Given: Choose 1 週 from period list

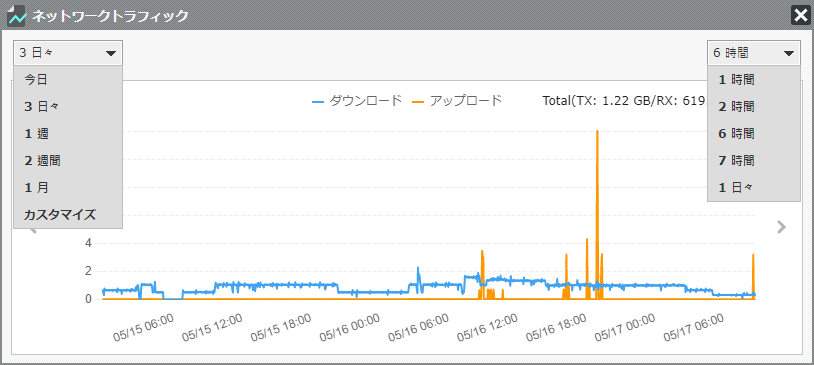Looking at the screenshot, I should click(68, 134).
